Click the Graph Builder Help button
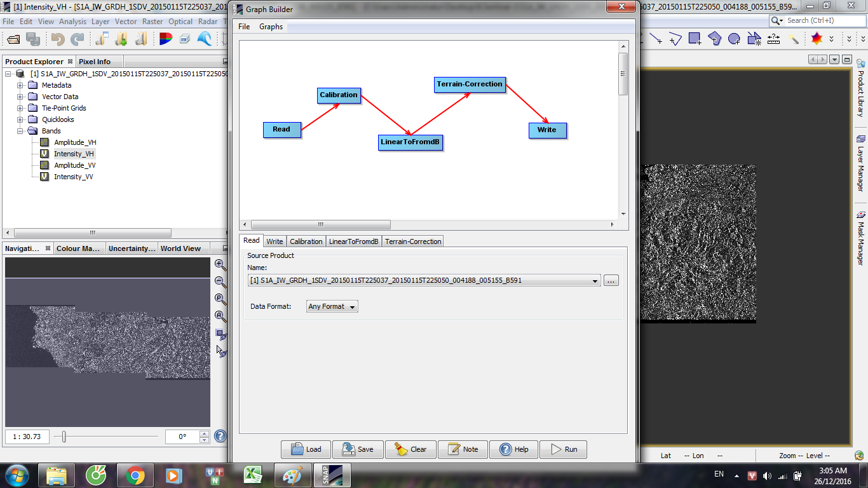The image size is (868, 488). tap(513, 449)
